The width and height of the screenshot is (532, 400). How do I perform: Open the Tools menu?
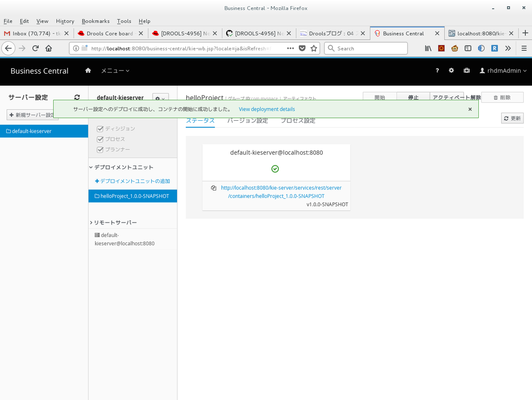coord(124,21)
